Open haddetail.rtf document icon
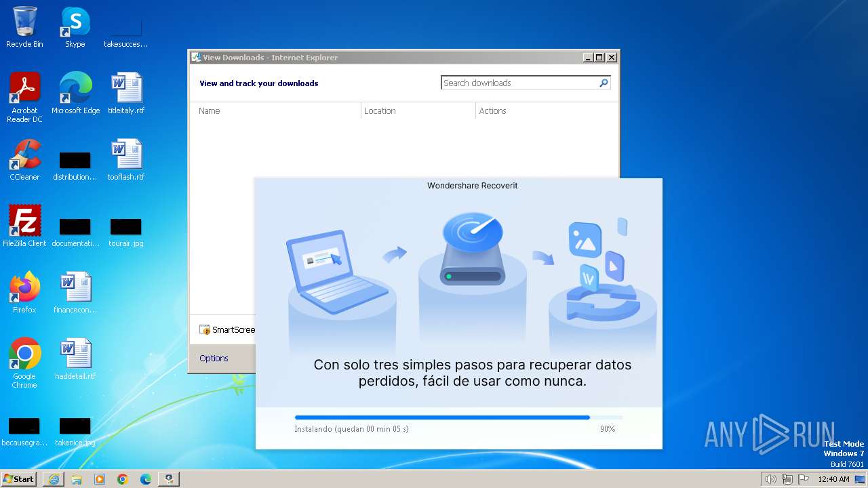Screen dimensions: 868x488 pyautogui.click(x=75, y=359)
